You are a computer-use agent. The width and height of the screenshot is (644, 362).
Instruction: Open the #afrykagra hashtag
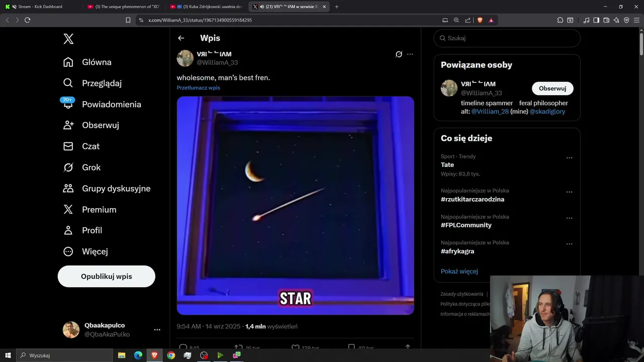coord(457,251)
